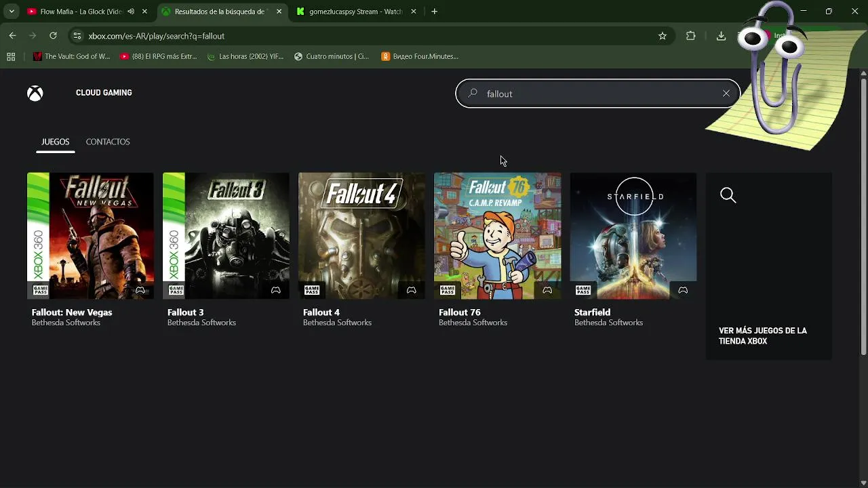Clear the fallout search with the X
The height and width of the screenshot is (488, 868).
726,94
